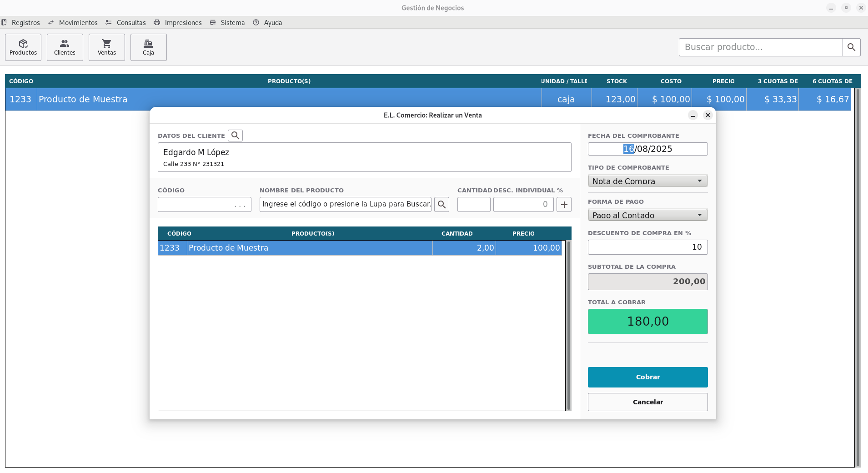Select the Producto de Muestra sale row
The width and height of the screenshot is (868, 473).
309,248
